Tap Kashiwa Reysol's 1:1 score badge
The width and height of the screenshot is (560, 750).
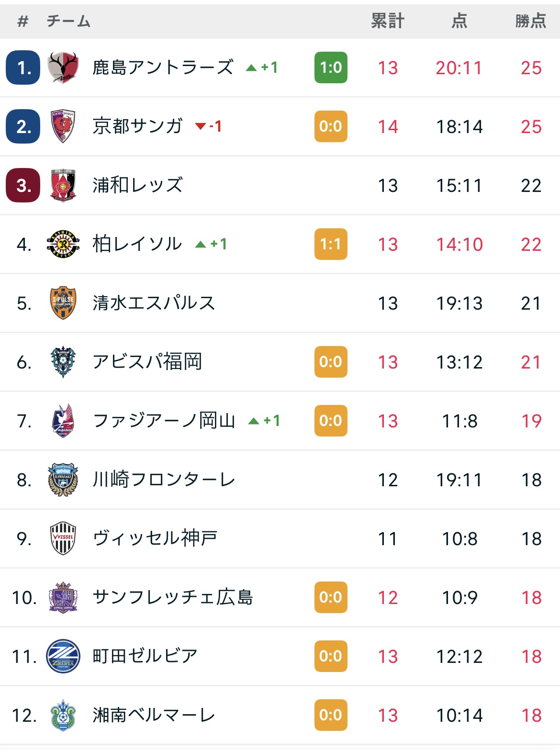coord(331,244)
